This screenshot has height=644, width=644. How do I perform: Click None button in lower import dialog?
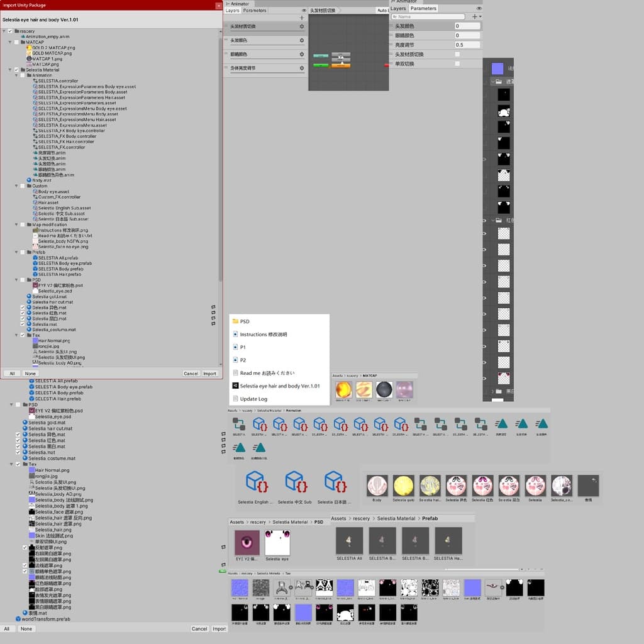26,629
